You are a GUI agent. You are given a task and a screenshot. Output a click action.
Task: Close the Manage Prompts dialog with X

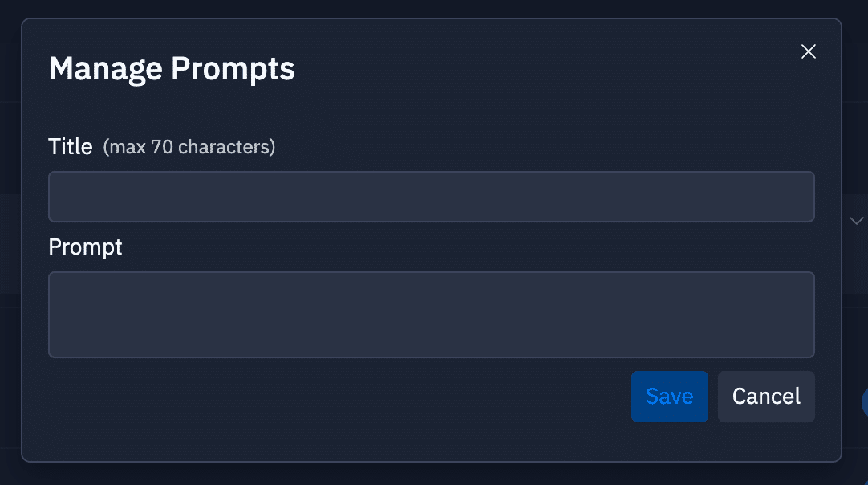pos(809,51)
